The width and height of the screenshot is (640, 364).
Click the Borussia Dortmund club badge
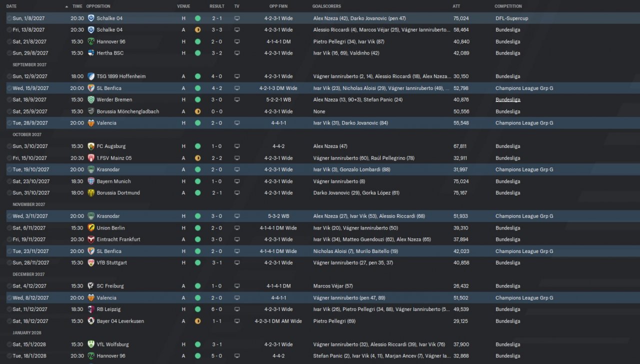pyautogui.click(x=91, y=193)
